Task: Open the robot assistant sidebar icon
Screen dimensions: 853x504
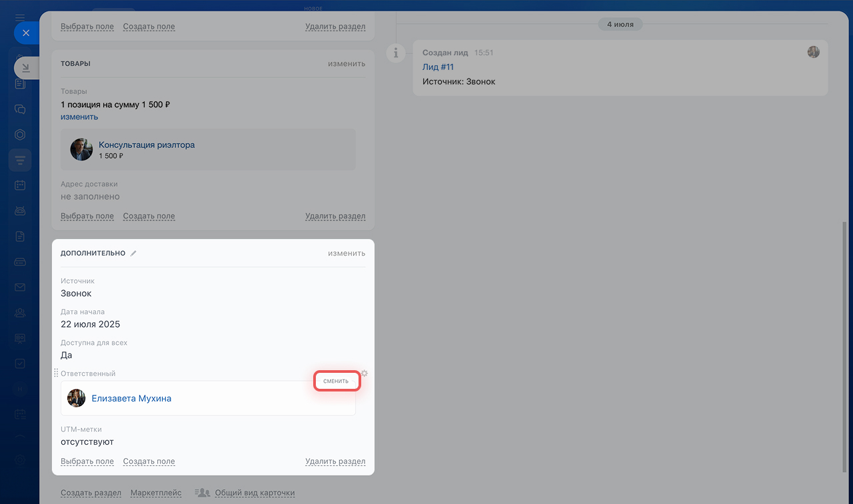Action: [x=20, y=211]
